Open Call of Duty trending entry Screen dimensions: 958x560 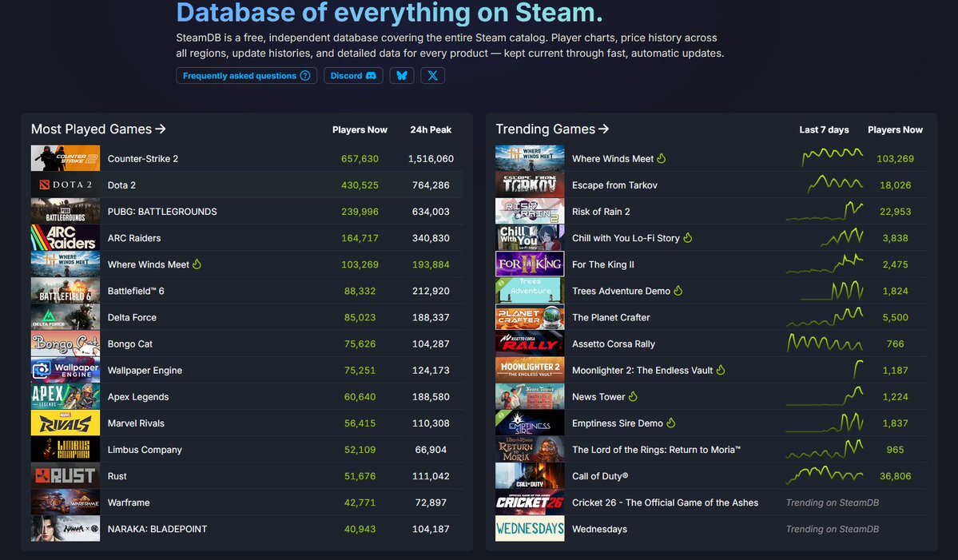pos(600,476)
